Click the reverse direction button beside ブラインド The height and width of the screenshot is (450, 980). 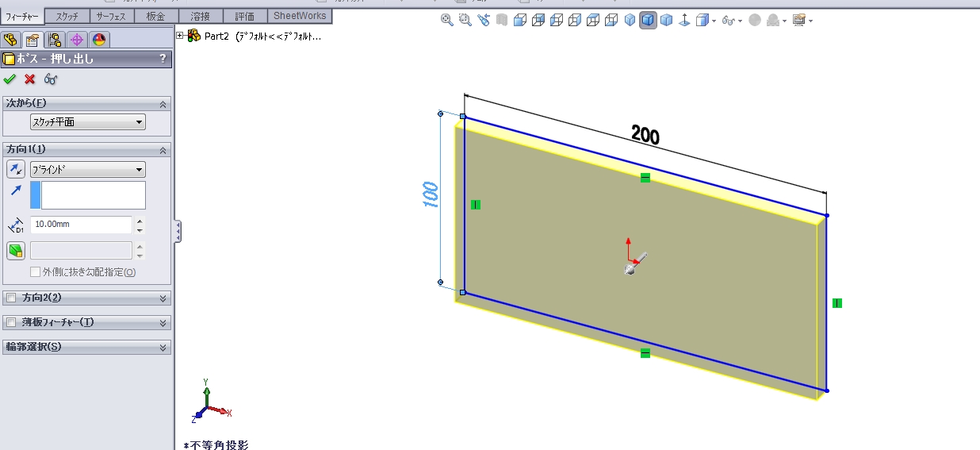click(16, 169)
